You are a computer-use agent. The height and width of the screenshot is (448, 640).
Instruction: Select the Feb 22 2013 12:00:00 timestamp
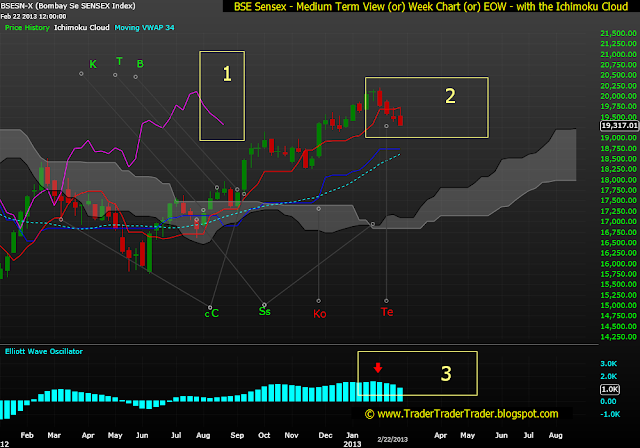(33, 17)
